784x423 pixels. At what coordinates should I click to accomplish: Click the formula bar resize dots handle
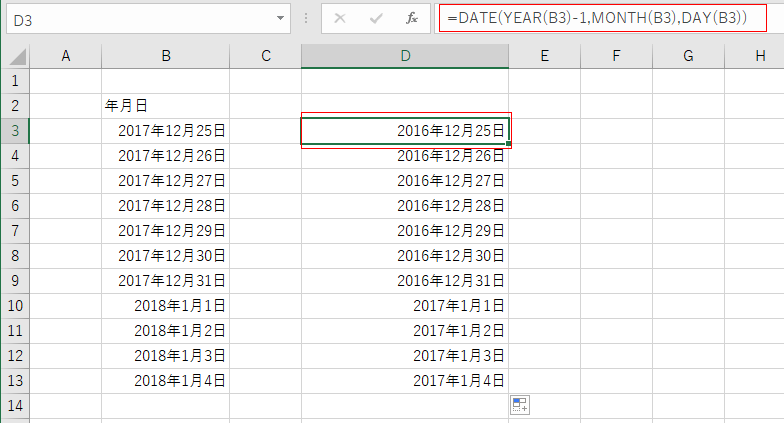click(306, 19)
